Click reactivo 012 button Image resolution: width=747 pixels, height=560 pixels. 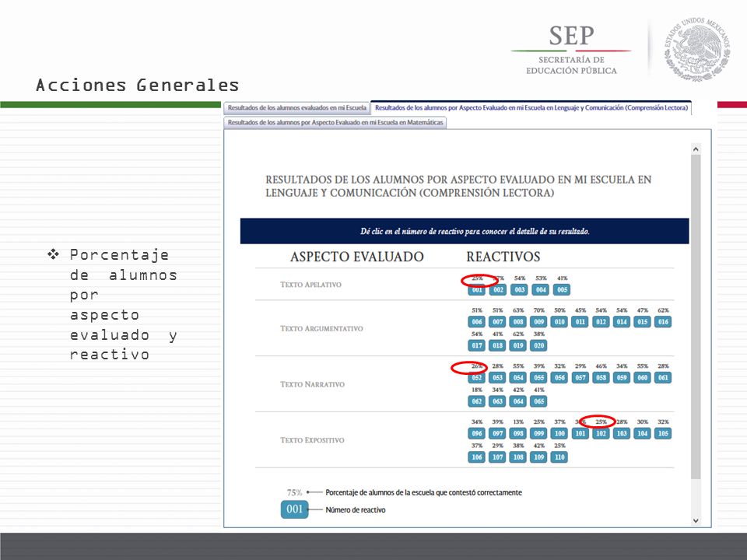(601, 322)
